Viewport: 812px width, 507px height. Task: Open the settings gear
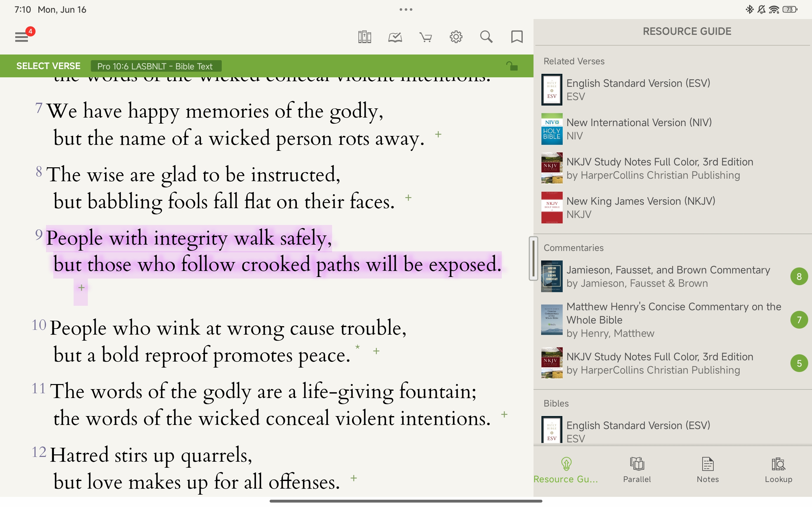click(456, 36)
